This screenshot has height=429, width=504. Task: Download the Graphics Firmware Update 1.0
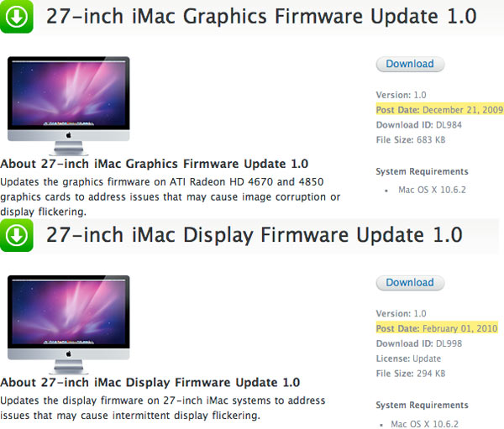(410, 64)
